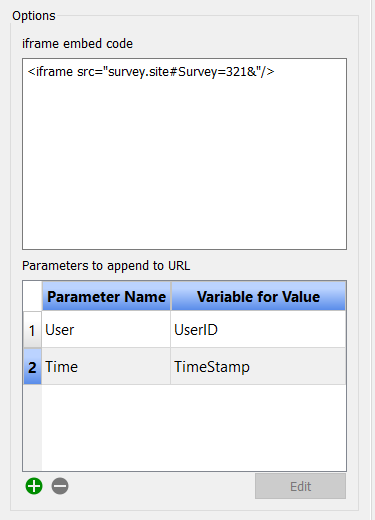This screenshot has height=520, width=375.
Task: Click the empty row header strip below row 2
Action: coord(32,428)
